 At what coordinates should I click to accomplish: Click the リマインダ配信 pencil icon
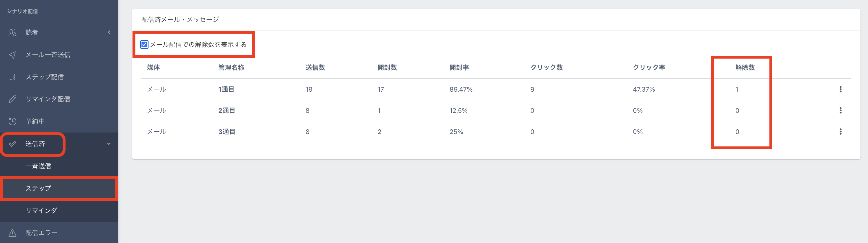click(12, 99)
